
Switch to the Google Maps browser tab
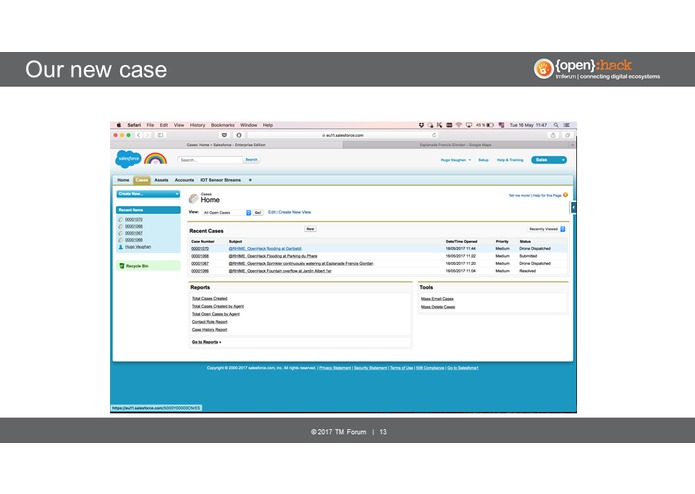[457, 145]
